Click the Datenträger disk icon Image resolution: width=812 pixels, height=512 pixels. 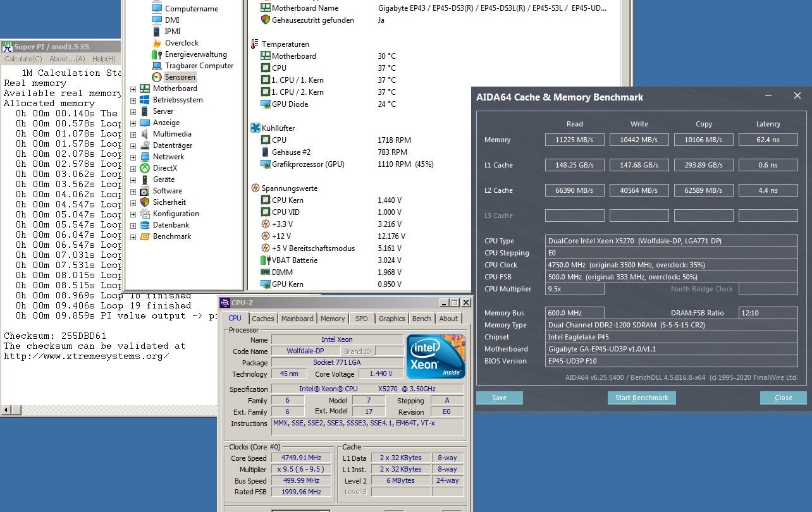(x=144, y=145)
